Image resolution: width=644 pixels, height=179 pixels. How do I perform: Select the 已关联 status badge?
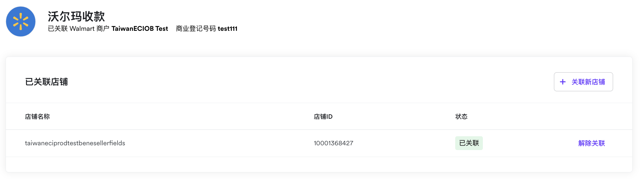tap(469, 143)
